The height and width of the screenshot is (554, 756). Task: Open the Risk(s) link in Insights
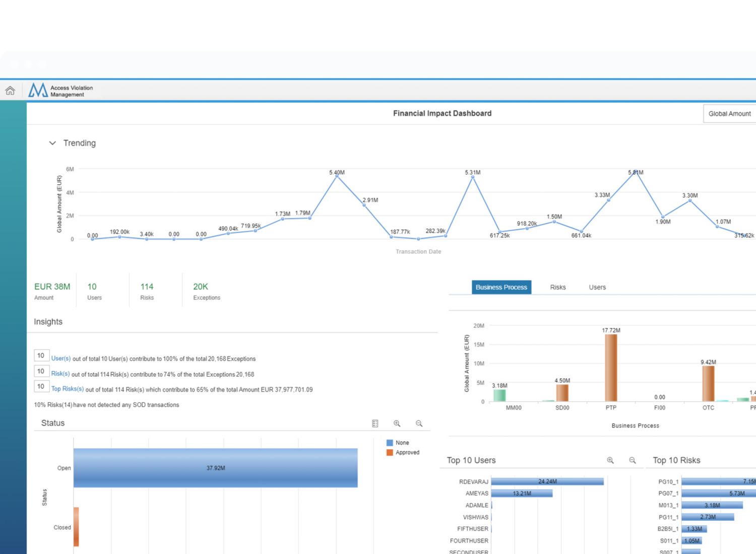coord(60,374)
